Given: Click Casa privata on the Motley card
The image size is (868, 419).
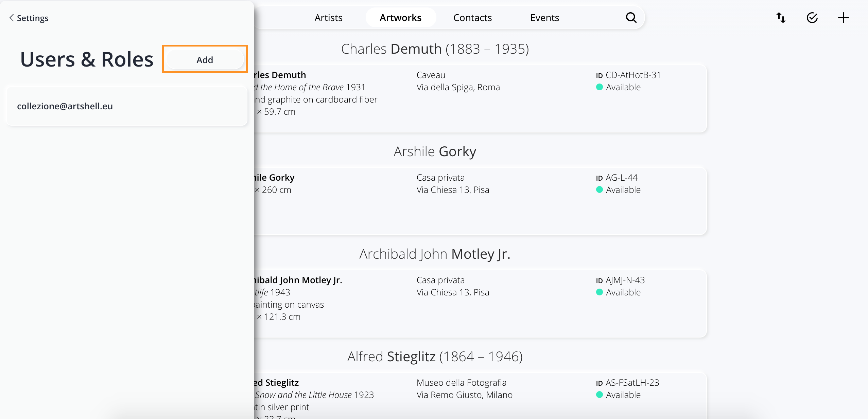Looking at the screenshot, I should [x=440, y=280].
